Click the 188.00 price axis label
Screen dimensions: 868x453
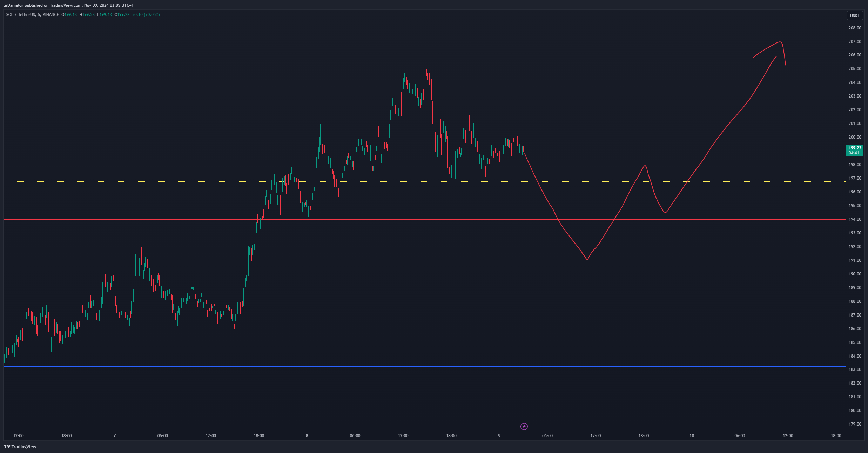[855, 301]
